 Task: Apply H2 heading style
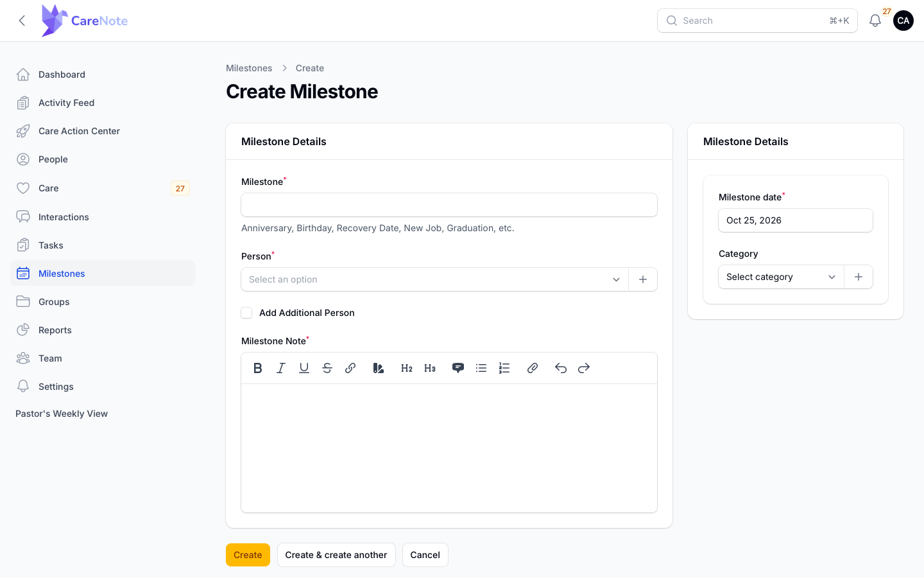pos(407,368)
